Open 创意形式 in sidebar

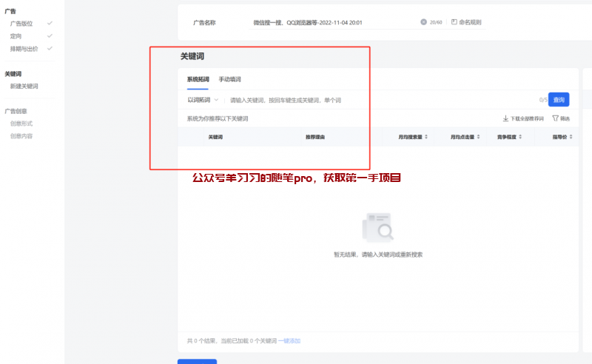21,124
